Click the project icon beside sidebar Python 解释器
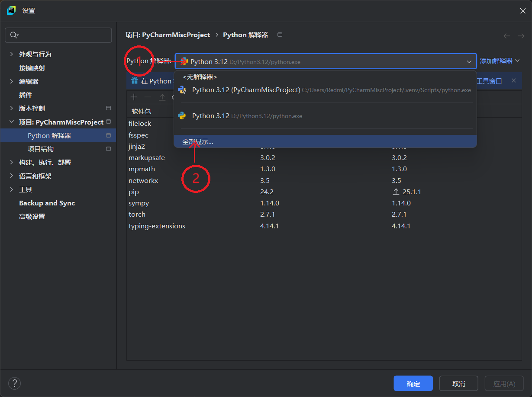Viewport: 532px width, 397px height. (x=108, y=135)
